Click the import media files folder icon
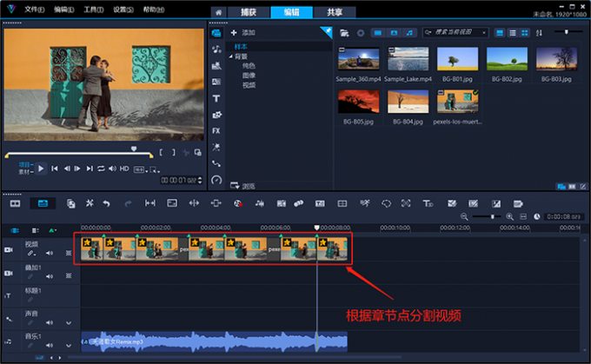This screenshot has width=591, height=364. click(x=344, y=33)
